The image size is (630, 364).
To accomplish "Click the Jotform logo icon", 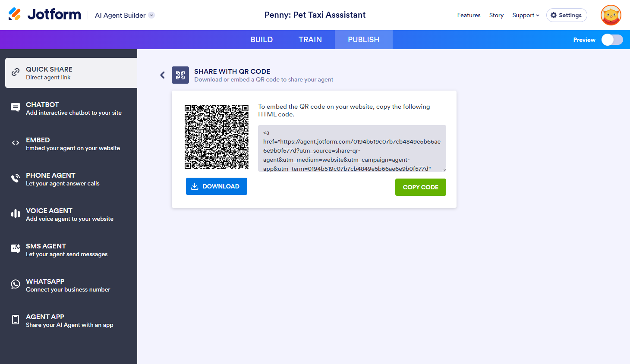I will (x=15, y=14).
